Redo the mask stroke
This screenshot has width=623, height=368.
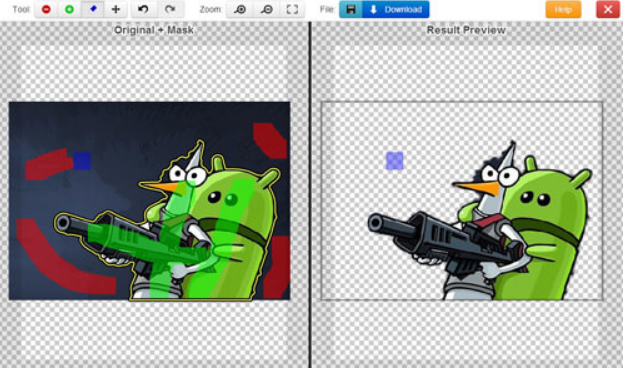point(170,9)
